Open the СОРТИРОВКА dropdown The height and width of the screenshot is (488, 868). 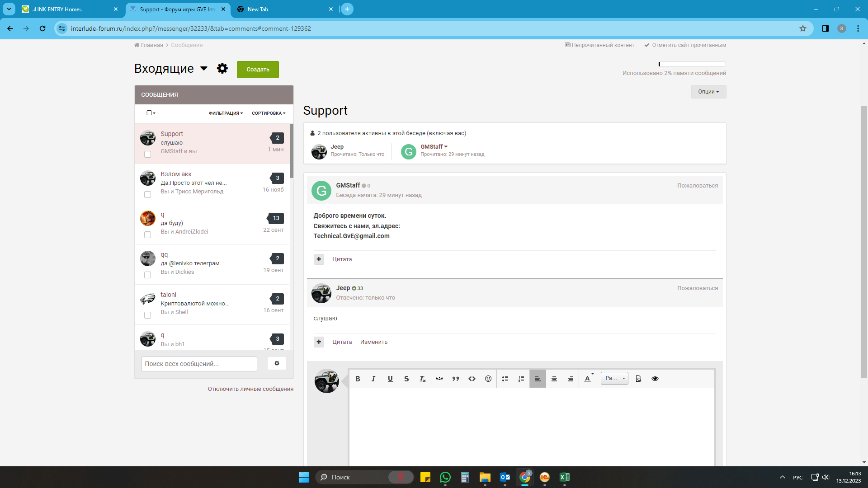[269, 113]
